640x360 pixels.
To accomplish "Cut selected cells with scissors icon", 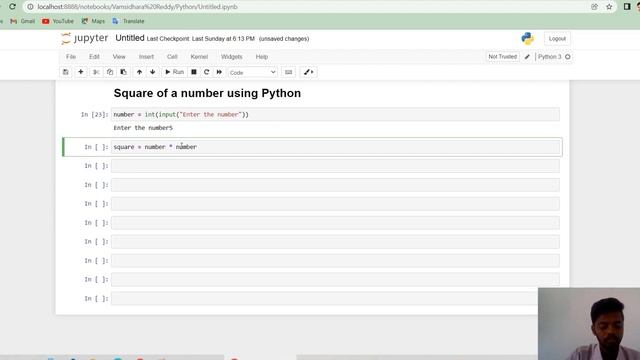I will (x=96, y=72).
